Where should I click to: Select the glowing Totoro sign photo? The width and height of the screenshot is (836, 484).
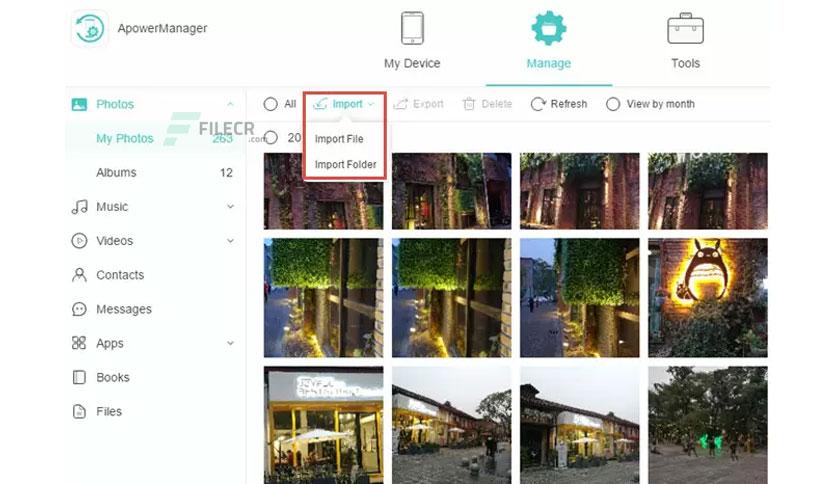pos(708,297)
